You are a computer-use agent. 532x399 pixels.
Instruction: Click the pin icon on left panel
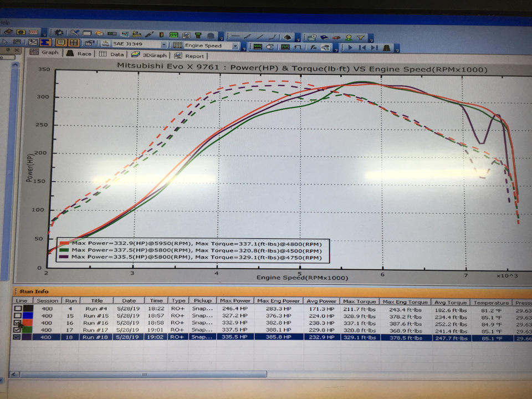click(8, 50)
